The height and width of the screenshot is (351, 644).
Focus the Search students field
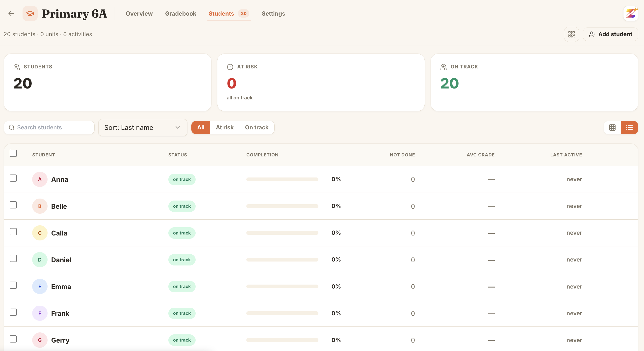pos(49,127)
